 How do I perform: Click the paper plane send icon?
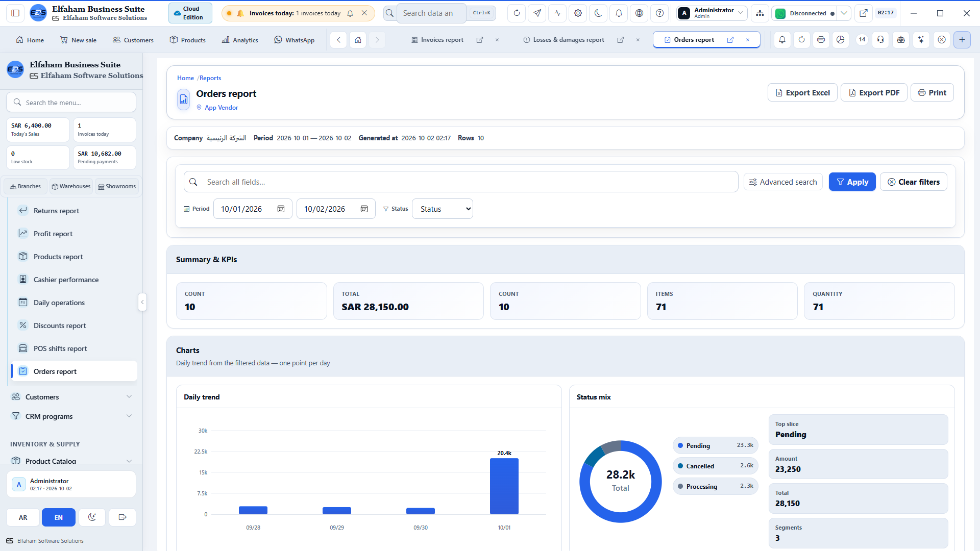pyautogui.click(x=537, y=13)
